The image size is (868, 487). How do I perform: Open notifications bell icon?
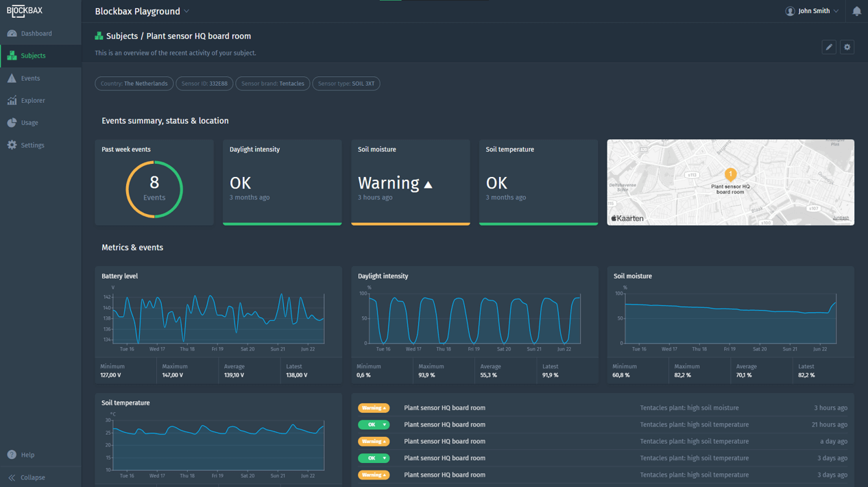coord(856,11)
